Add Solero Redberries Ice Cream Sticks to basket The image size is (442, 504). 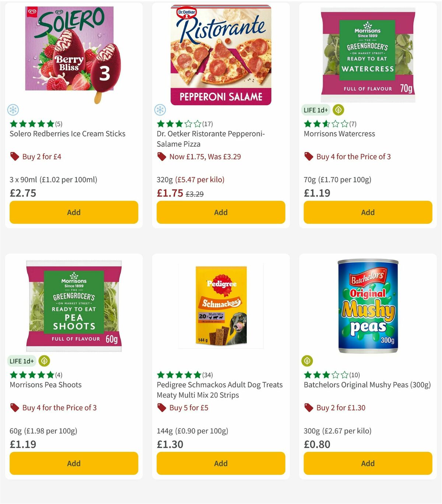(x=74, y=212)
